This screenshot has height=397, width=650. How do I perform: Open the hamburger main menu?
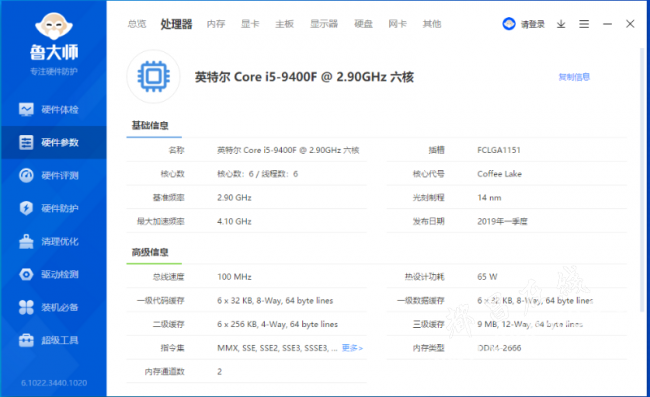click(584, 24)
